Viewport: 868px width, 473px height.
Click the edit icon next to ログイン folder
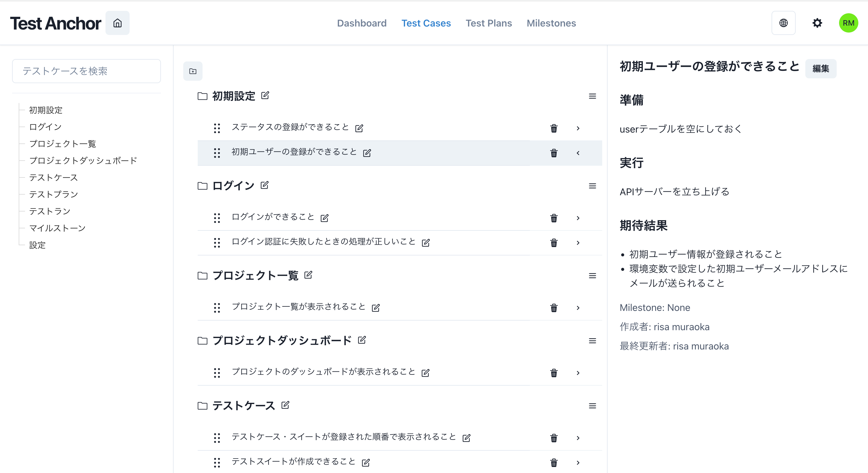265,185
